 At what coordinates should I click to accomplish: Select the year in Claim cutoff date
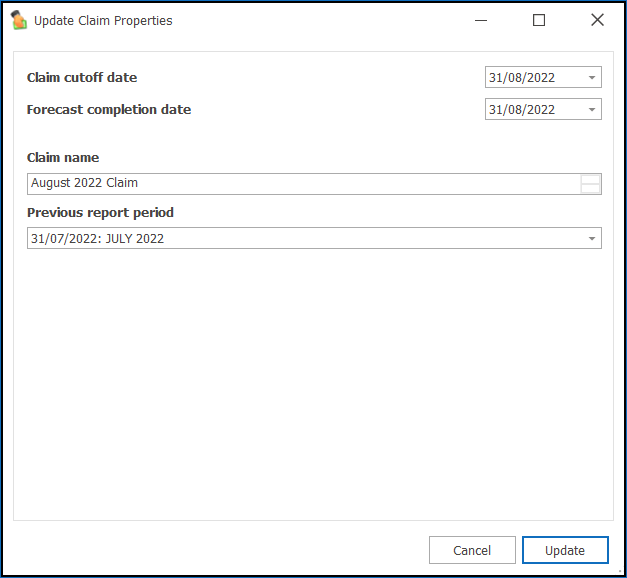[541, 77]
